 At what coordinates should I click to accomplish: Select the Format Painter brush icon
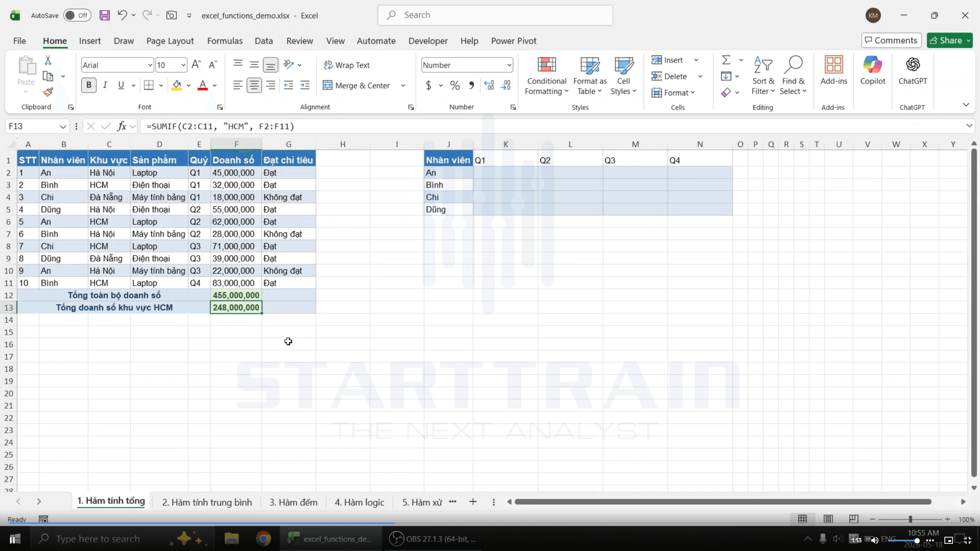pyautogui.click(x=48, y=92)
